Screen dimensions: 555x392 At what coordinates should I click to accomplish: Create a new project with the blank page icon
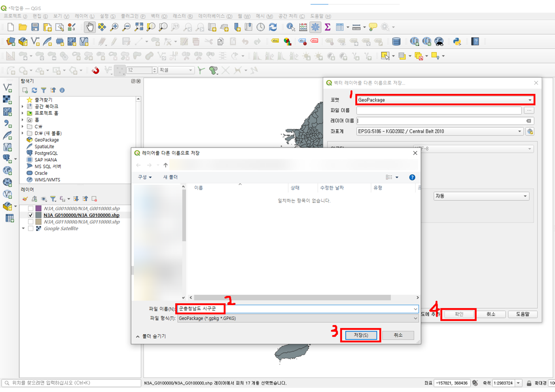(11, 27)
